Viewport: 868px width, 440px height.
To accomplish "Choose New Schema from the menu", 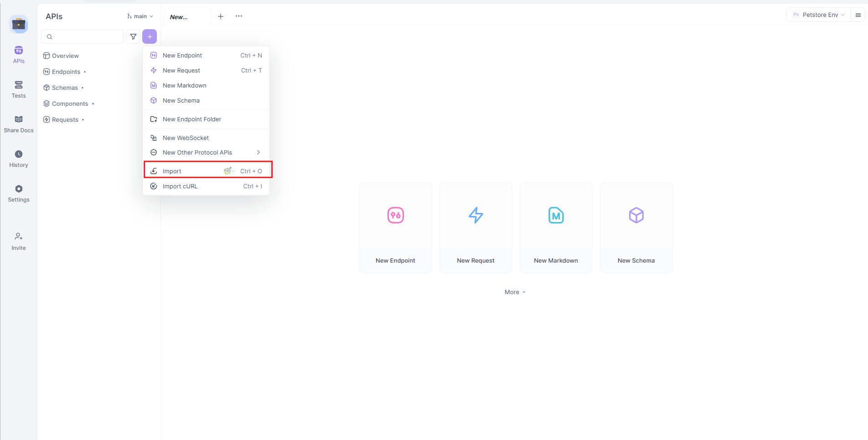I will (206, 100).
